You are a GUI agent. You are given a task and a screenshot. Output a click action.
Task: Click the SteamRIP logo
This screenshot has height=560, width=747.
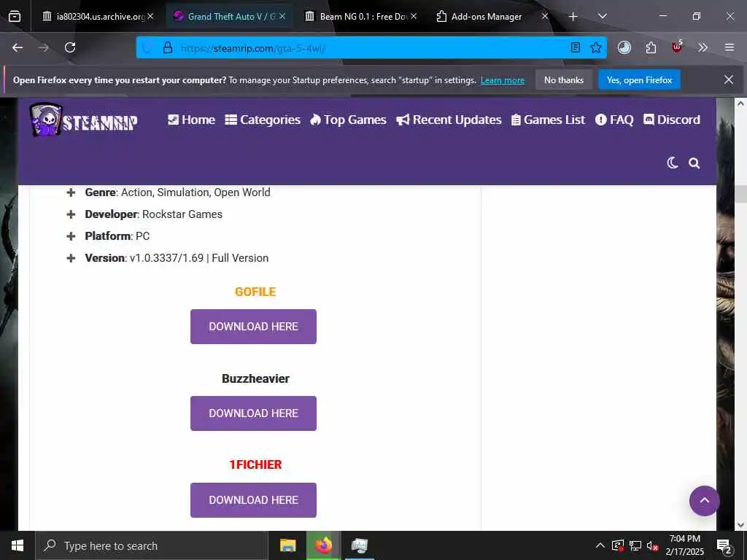pos(84,120)
